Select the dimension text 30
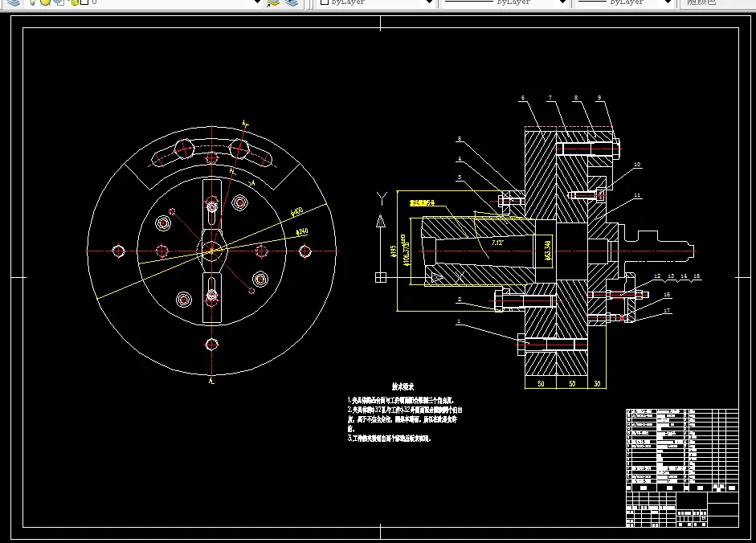756x543 pixels. pyautogui.click(x=597, y=384)
